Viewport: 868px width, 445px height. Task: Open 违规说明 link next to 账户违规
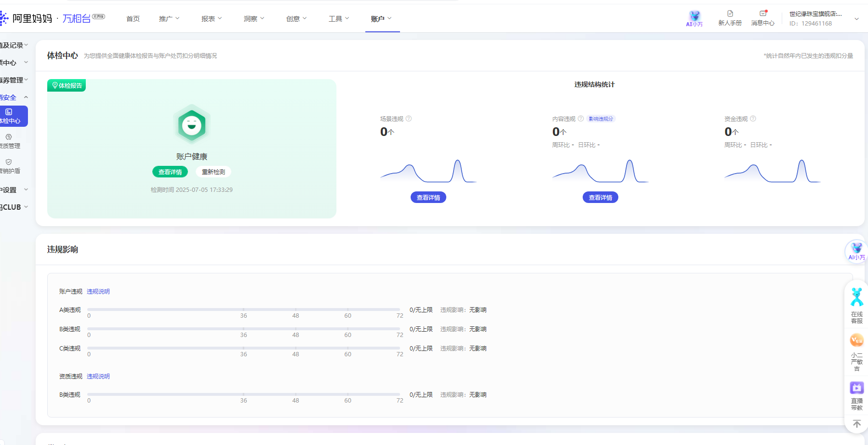click(98, 292)
